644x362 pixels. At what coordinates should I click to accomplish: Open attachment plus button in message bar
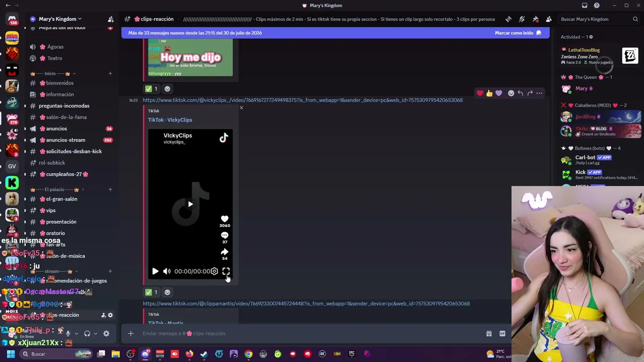pos(131,333)
